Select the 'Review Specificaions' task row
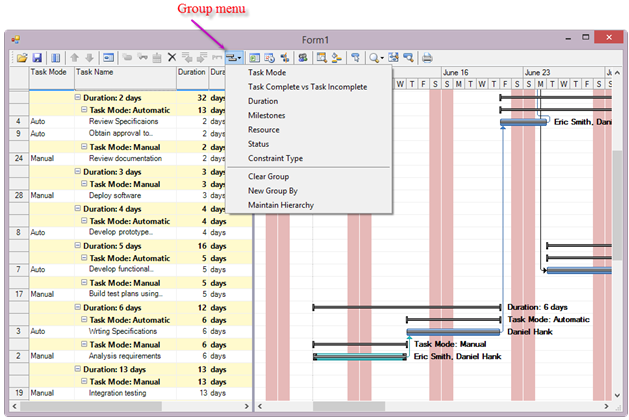 pos(120,121)
